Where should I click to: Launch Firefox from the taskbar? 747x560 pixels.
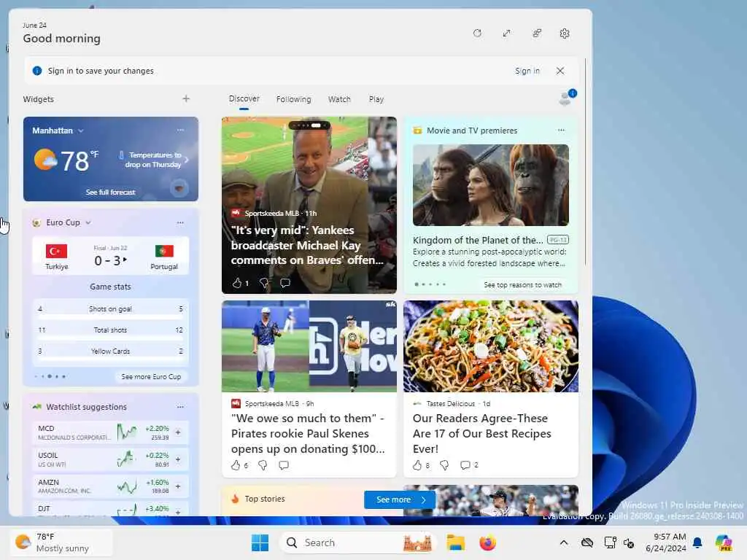[x=487, y=542]
